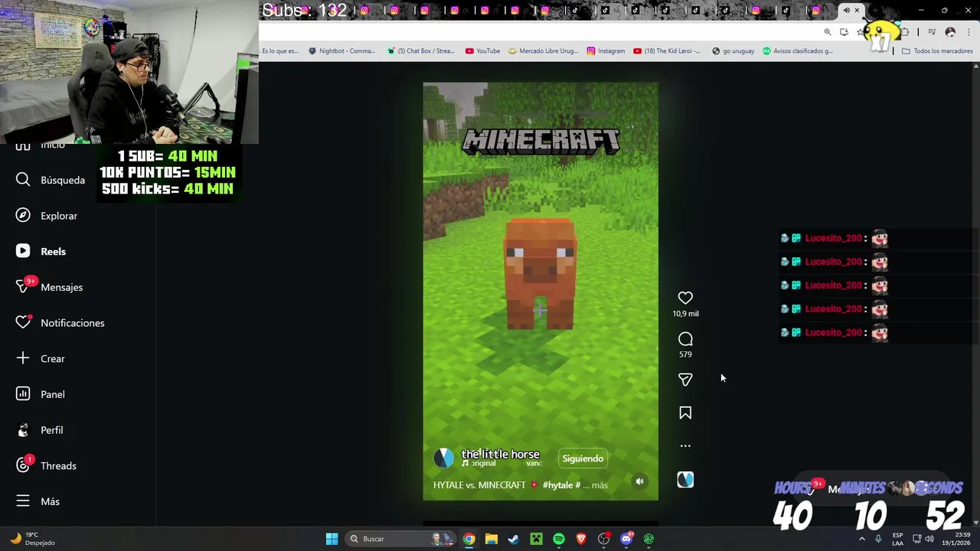Open the YouTube bookmark

click(482, 51)
